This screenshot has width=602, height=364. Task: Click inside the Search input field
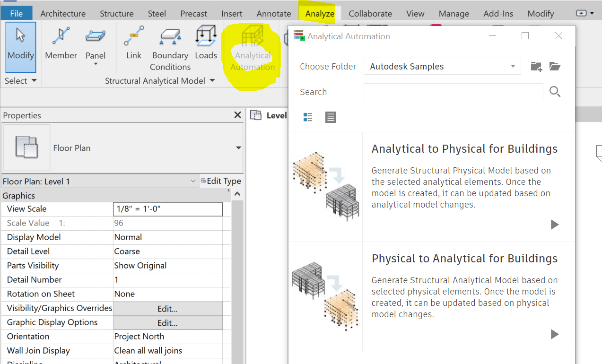tap(453, 92)
